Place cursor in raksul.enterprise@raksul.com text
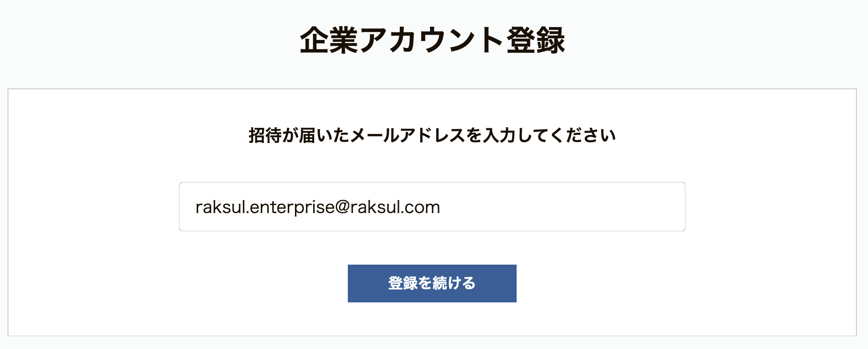The image size is (868, 349). (318, 207)
